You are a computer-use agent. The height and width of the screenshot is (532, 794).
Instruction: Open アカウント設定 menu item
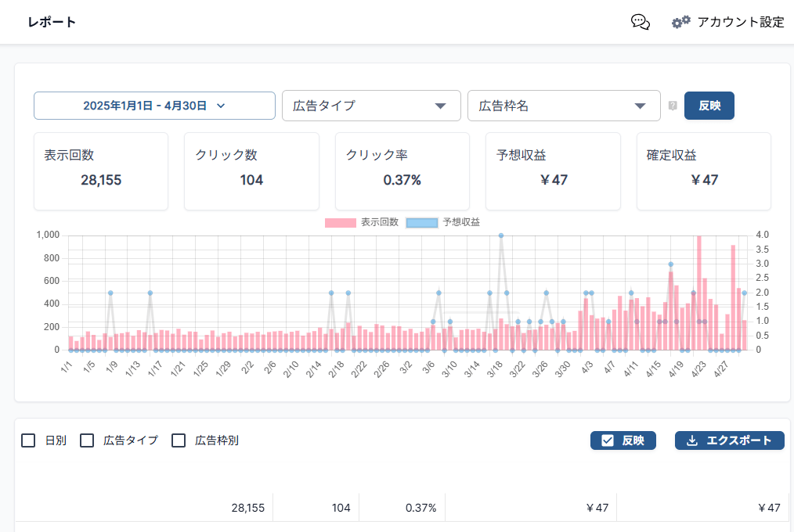tap(740, 22)
